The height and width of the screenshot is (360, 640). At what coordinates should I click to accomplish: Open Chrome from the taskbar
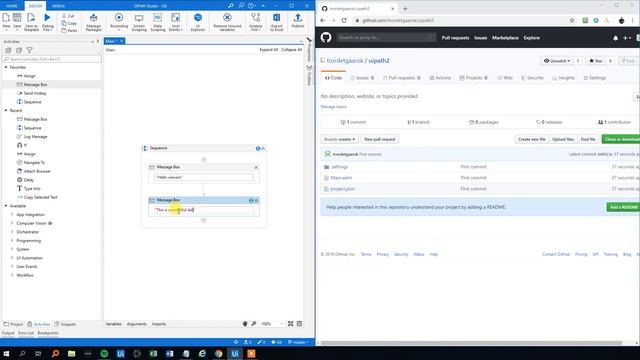[x=218, y=353]
